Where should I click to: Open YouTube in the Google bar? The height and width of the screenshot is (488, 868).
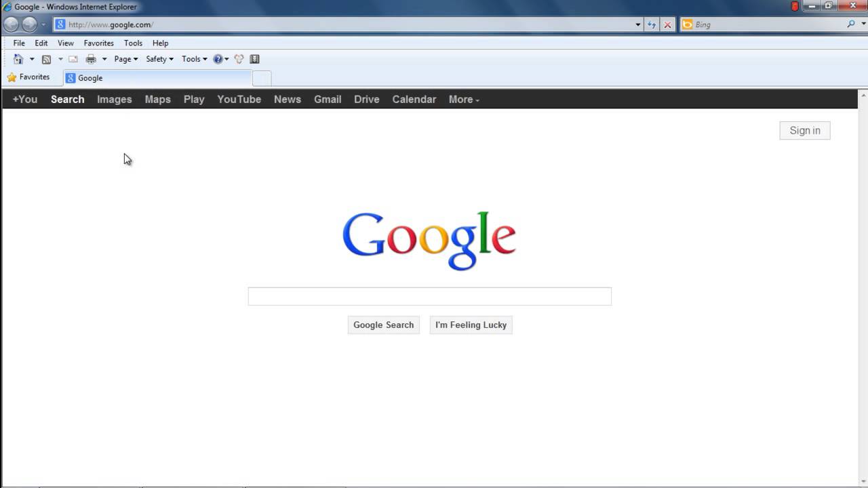[x=239, y=99]
